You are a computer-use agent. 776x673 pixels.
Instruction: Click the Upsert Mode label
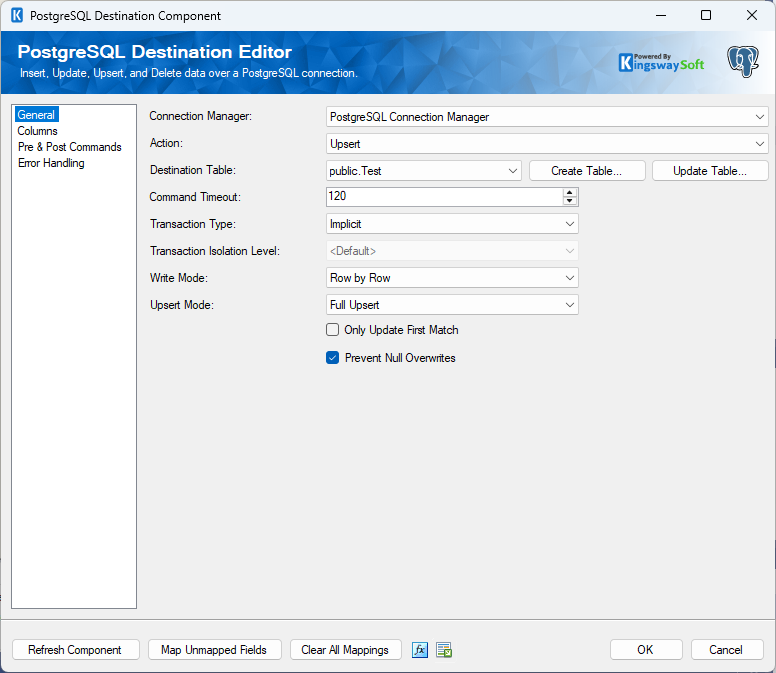[x=182, y=305]
